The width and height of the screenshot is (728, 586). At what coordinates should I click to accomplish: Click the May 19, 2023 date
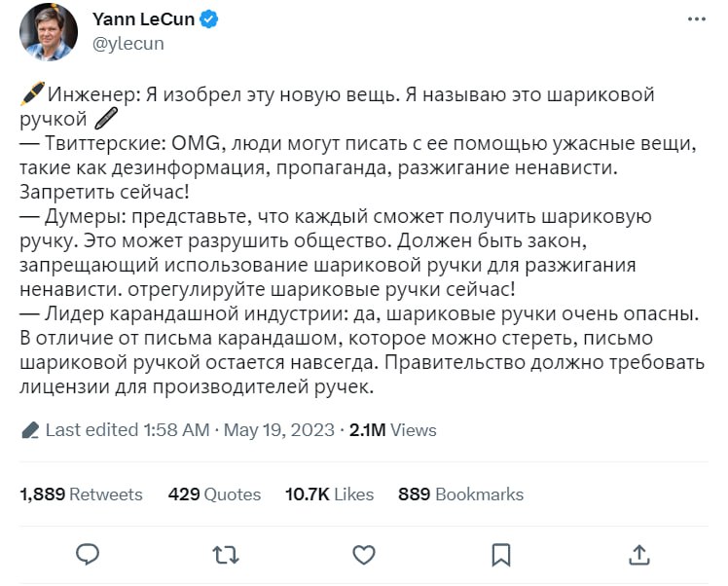tap(278, 430)
